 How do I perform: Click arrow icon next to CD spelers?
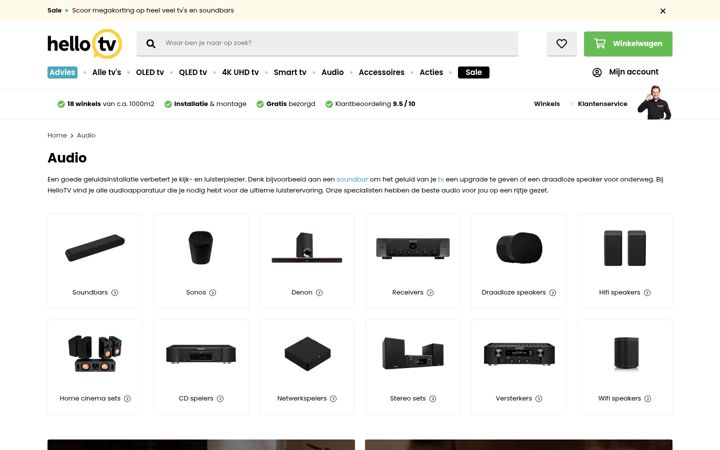point(220,399)
